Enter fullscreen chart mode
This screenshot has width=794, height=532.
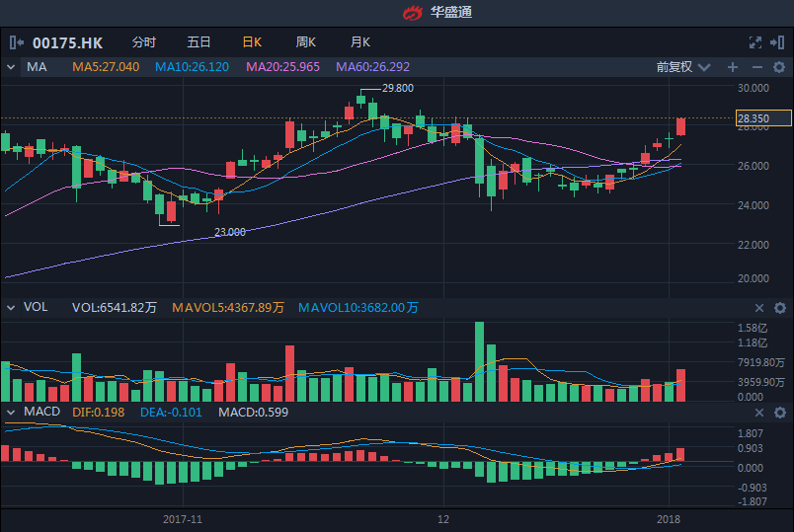point(755,42)
